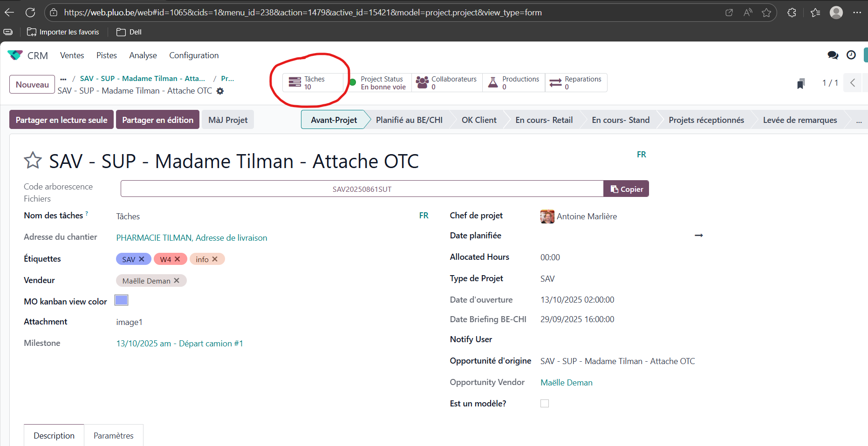Remove the info tag

tap(215, 259)
